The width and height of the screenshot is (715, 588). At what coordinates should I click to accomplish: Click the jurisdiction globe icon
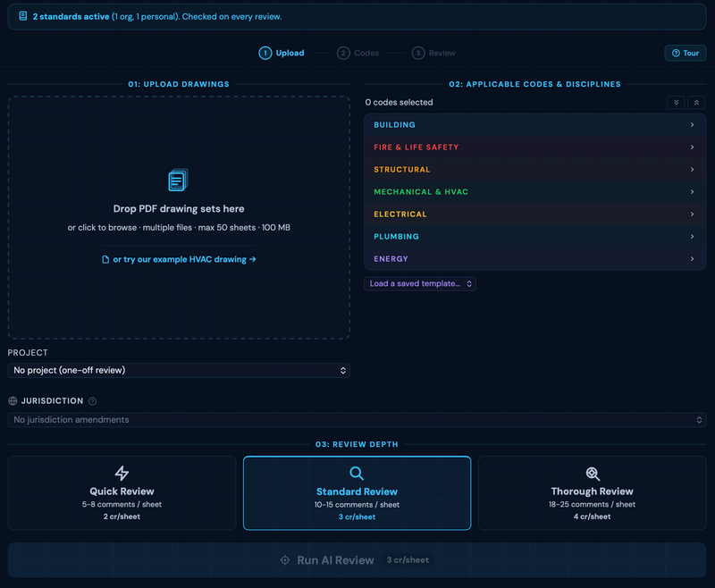(13, 401)
